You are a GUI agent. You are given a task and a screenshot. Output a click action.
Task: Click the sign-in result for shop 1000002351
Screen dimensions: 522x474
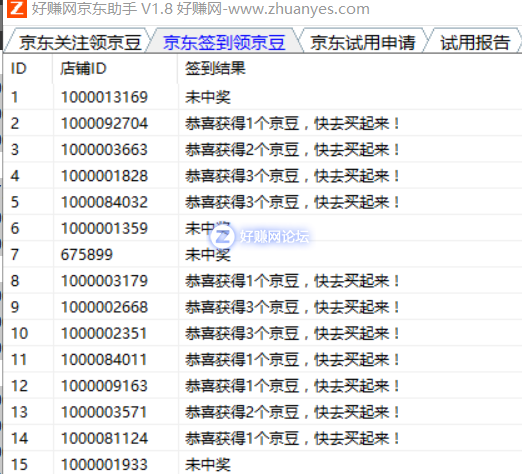click(292, 333)
